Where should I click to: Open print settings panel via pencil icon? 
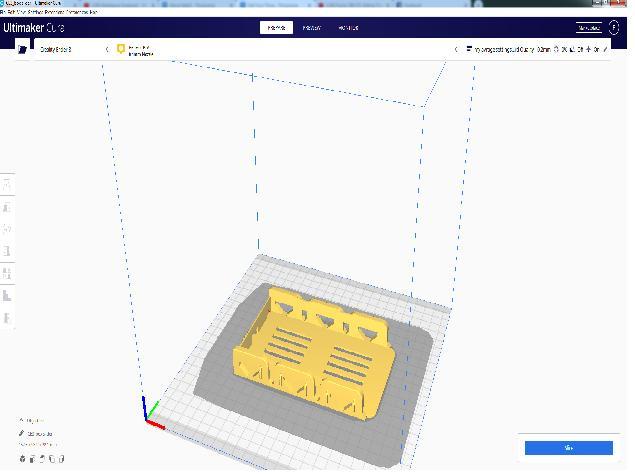pos(605,49)
